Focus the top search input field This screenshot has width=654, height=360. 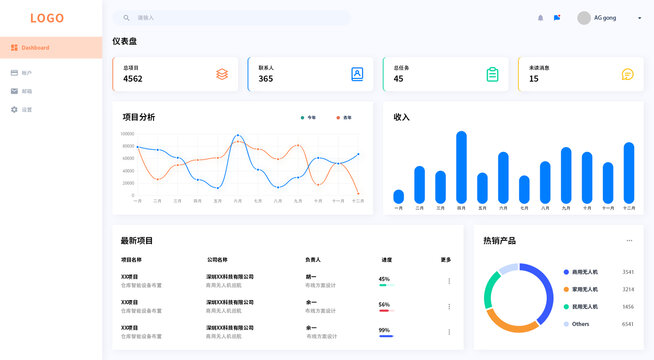pyautogui.click(x=231, y=18)
